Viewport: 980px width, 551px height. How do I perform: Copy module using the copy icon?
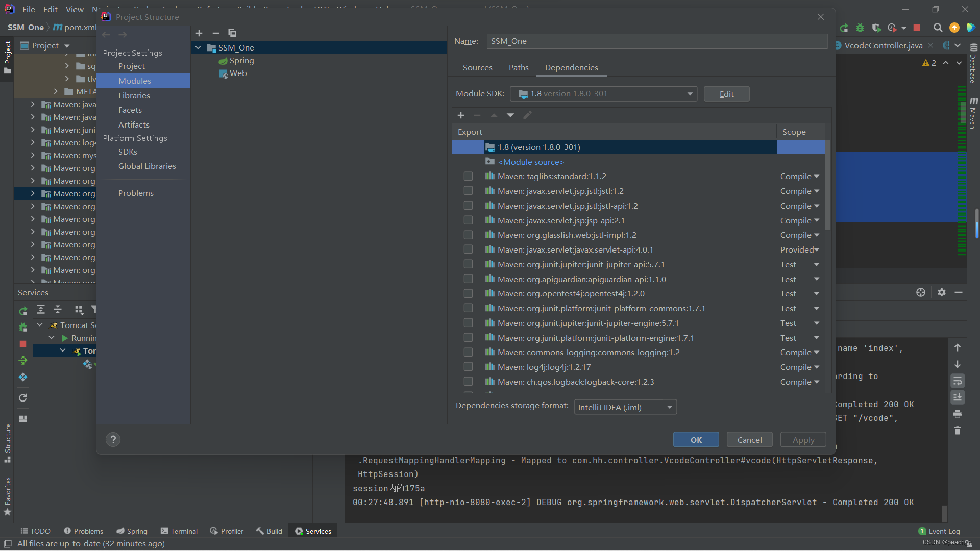pyautogui.click(x=232, y=33)
